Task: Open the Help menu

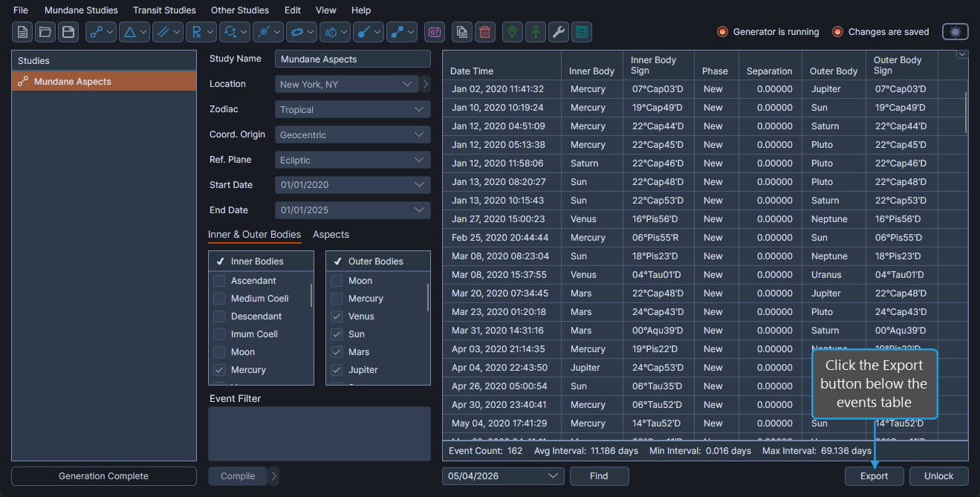Action: click(361, 10)
